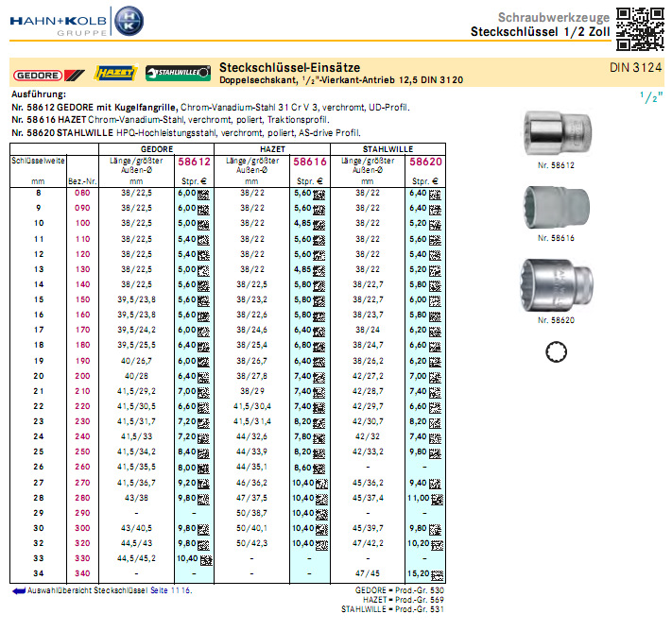
Task: Click the GEDORE socket product image Nr. 58612
Action: (x=559, y=133)
